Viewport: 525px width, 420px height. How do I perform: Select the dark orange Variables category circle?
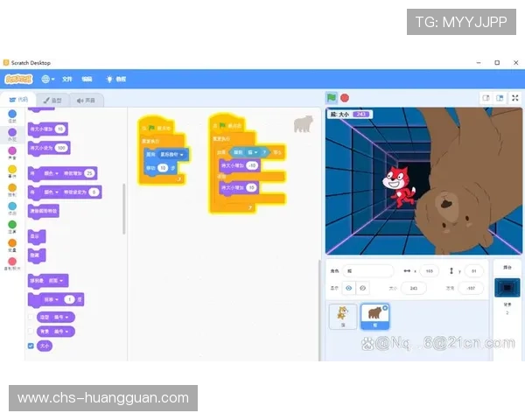(12, 243)
